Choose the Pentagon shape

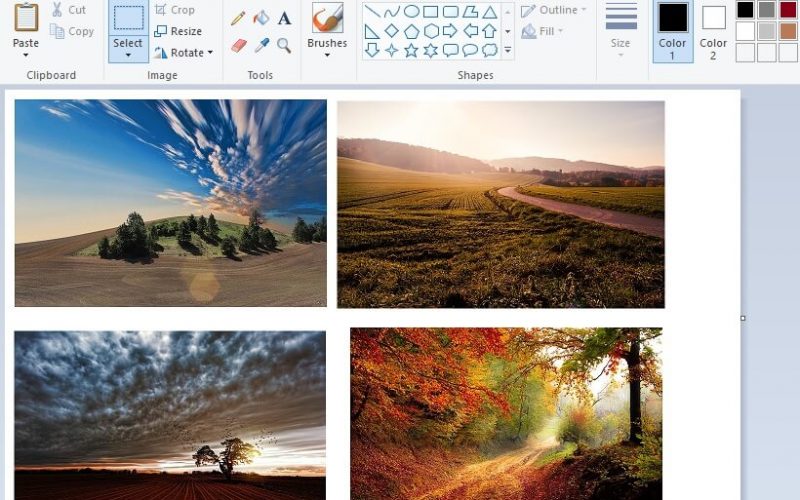[x=411, y=31]
